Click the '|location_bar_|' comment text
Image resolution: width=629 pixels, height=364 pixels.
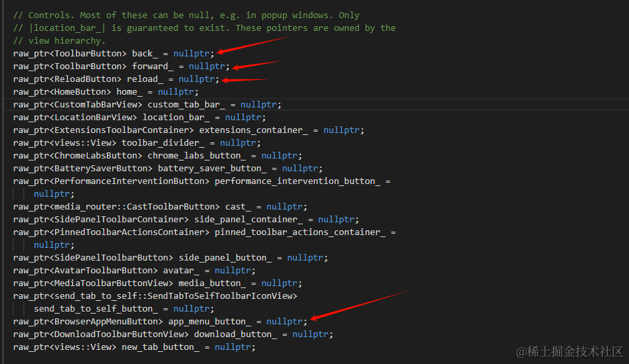(x=67, y=28)
